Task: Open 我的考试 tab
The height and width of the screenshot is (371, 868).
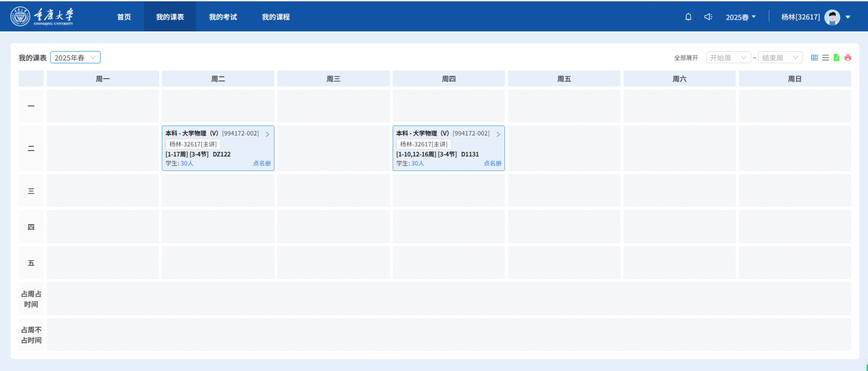Action: tap(223, 17)
